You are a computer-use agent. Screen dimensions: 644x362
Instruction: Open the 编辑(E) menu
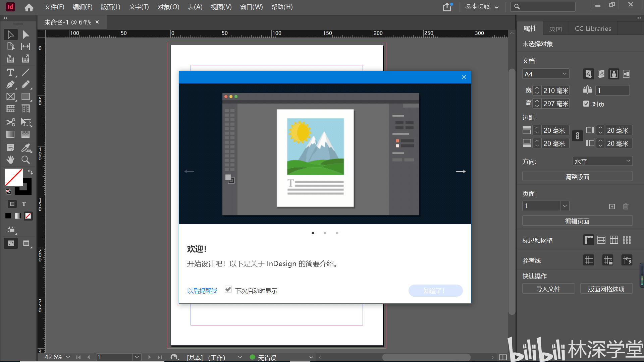tap(83, 7)
